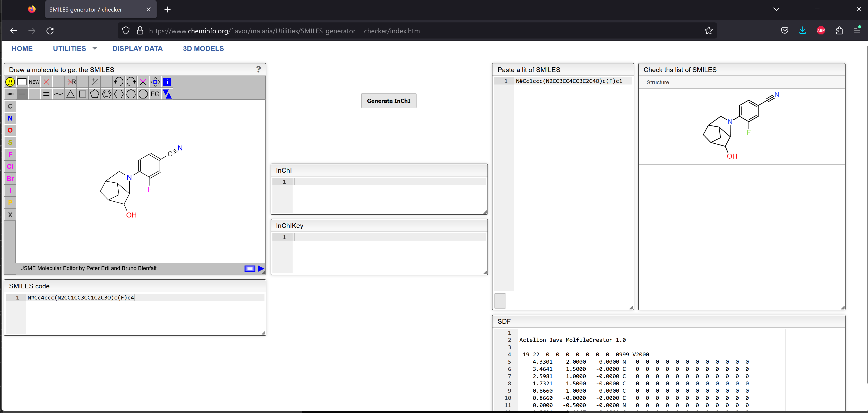Click the HOME link

[x=22, y=48]
